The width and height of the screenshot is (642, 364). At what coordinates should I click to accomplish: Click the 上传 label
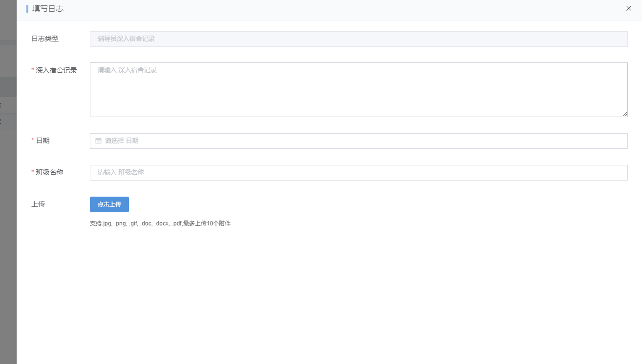tap(38, 204)
